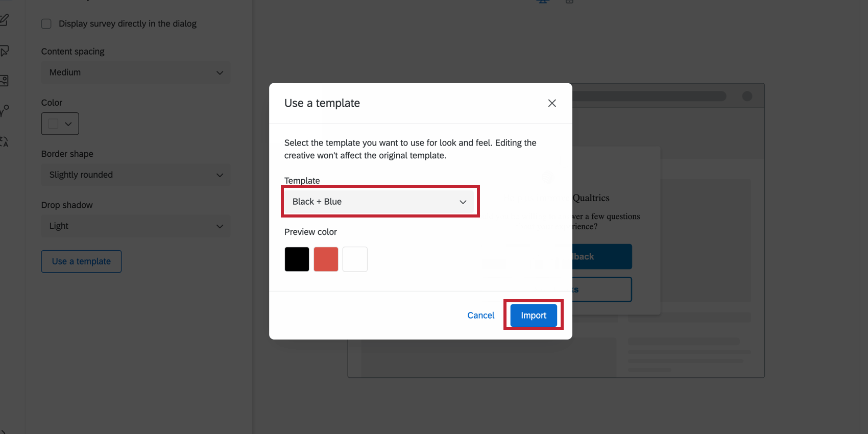The height and width of the screenshot is (434, 868).
Task: Select the black preview color swatch
Action: click(297, 259)
